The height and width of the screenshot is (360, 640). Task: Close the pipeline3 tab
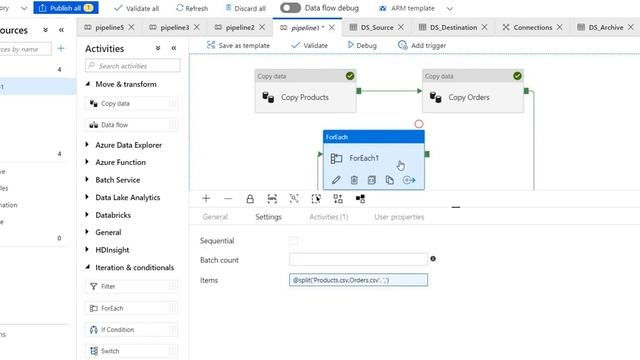point(197,27)
